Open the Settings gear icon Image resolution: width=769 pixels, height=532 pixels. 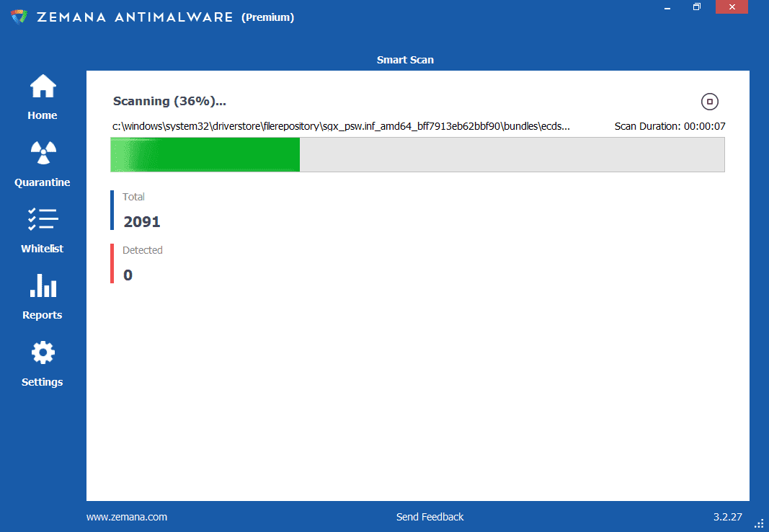[x=43, y=352]
